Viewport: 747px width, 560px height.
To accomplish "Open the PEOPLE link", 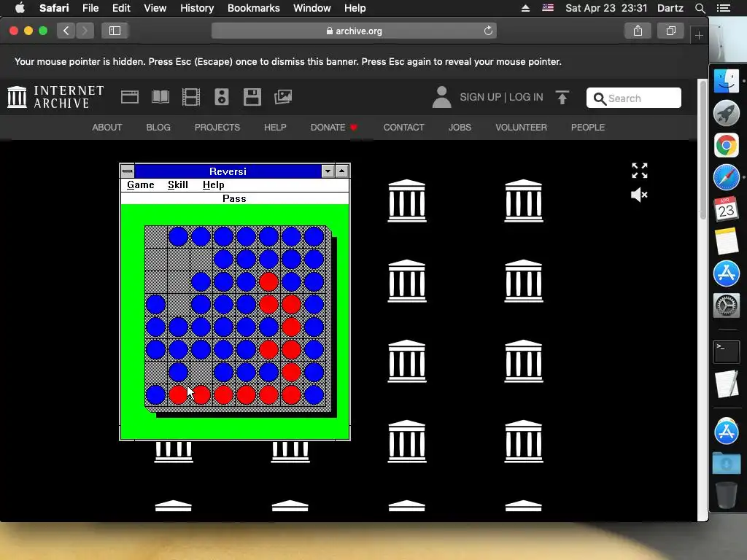I will [x=588, y=128].
